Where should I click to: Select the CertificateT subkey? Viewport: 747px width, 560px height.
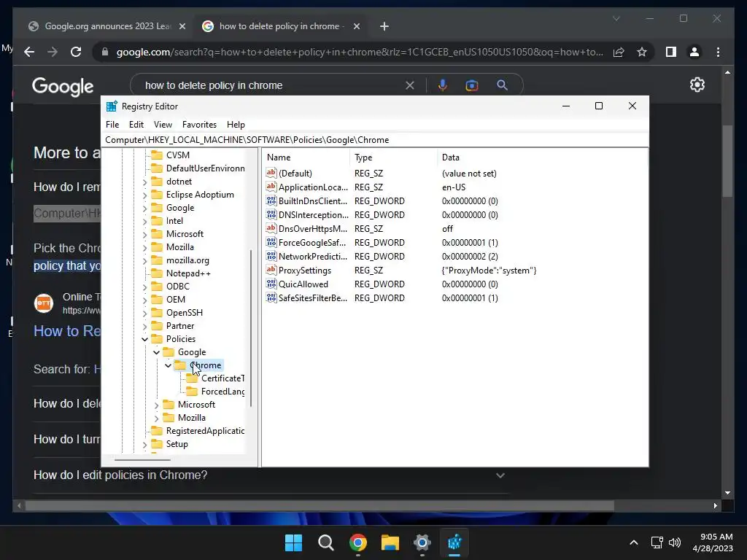pyautogui.click(x=222, y=378)
